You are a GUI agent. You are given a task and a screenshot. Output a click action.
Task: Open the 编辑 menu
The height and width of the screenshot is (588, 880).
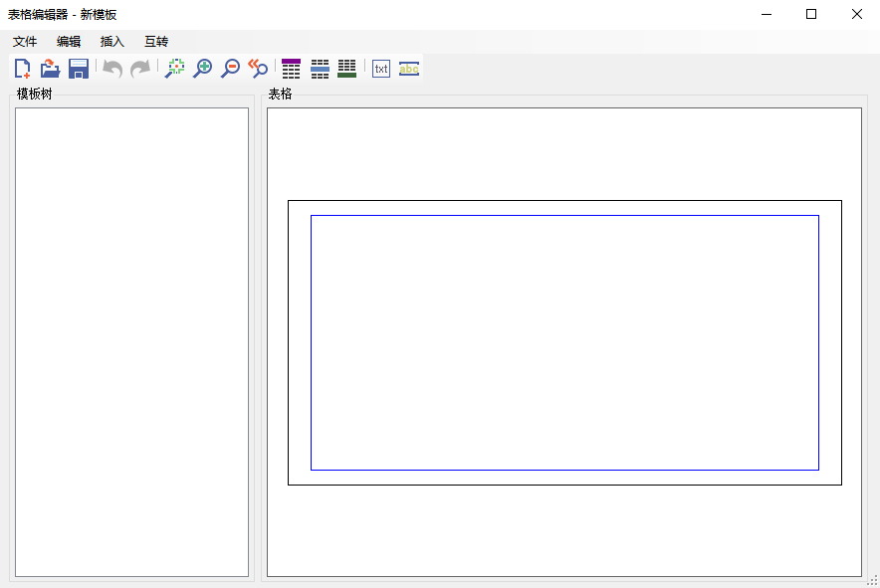[x=69, y=42]
